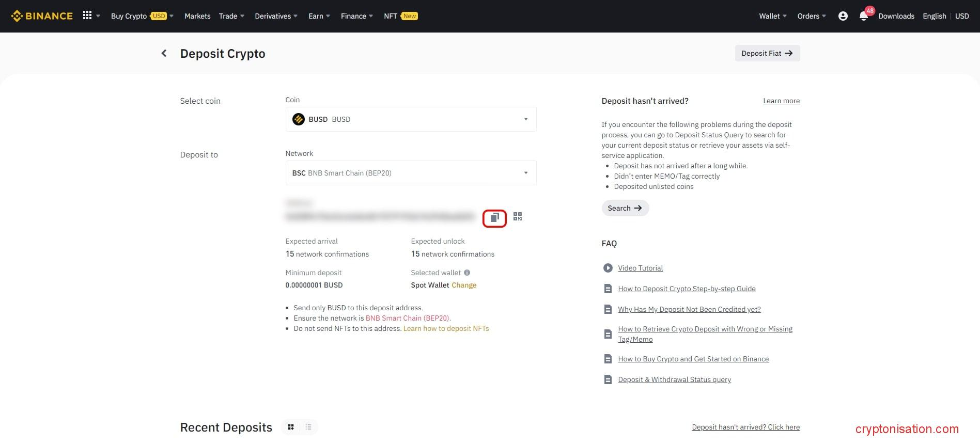Screen dimensions: 980x445
Task: Expand the Finance menu
Action: (x=356, y=16)
